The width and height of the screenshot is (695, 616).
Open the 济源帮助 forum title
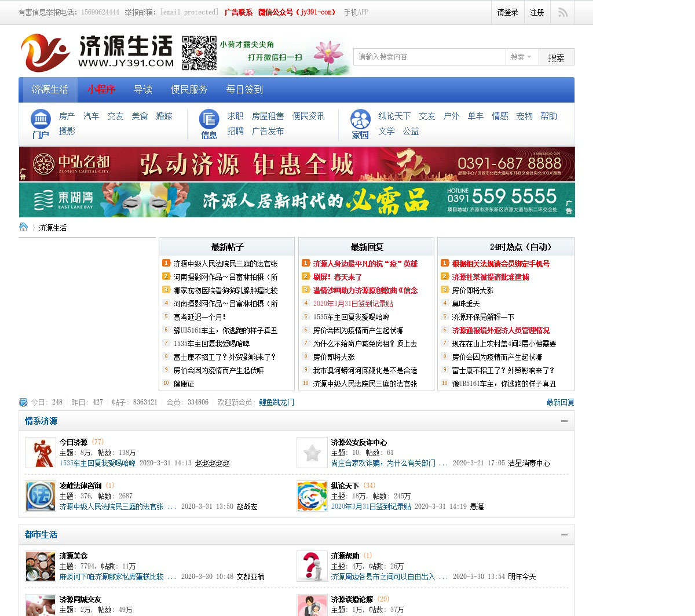click(345, 556)
